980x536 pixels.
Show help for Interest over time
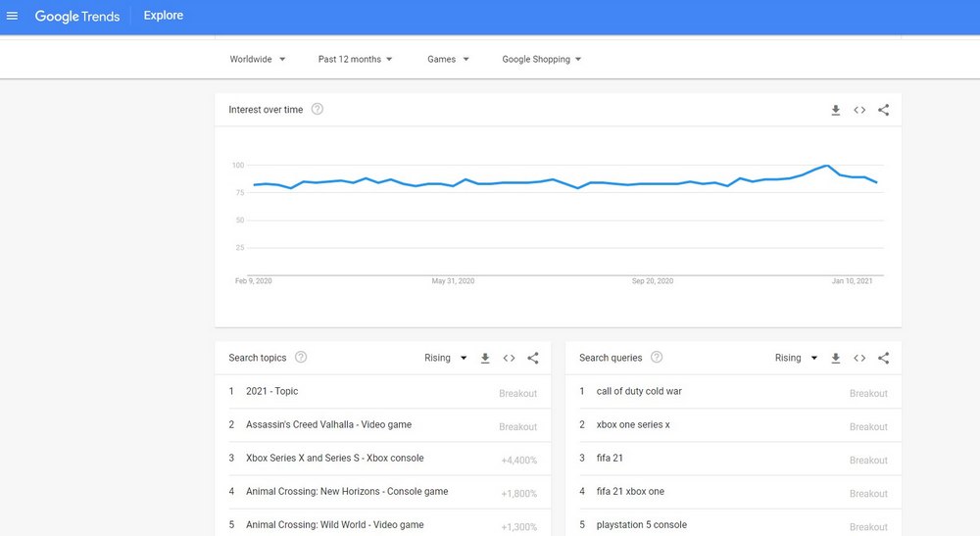[318, 110]
